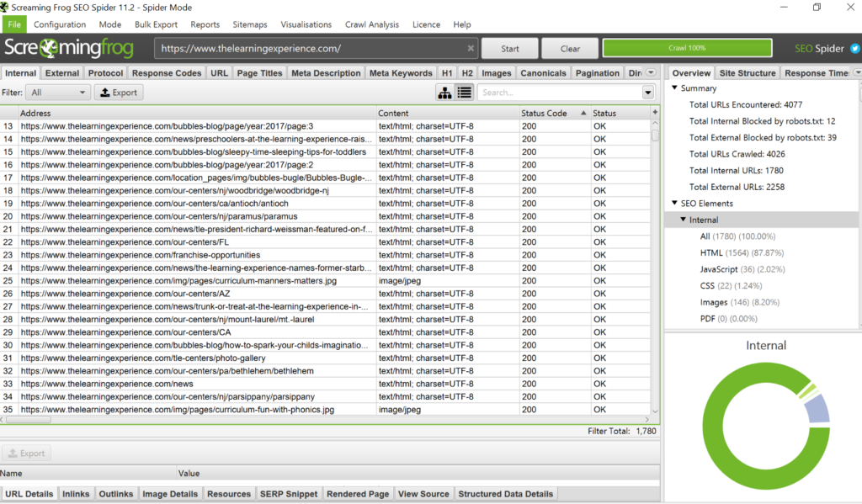
Task: Open the Filter All dropdown
Action: pyautogui.click(x=58, y=93)
